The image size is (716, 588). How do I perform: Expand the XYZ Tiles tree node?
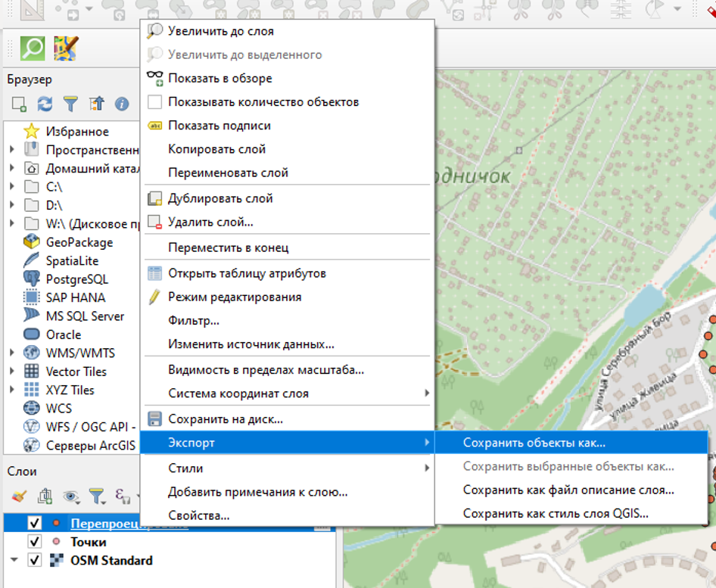click(x=12, y=390)
